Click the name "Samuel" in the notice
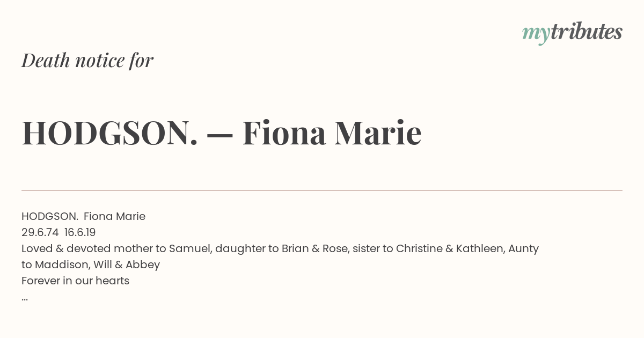Screen dimensions: 644x338 (188, 248)
